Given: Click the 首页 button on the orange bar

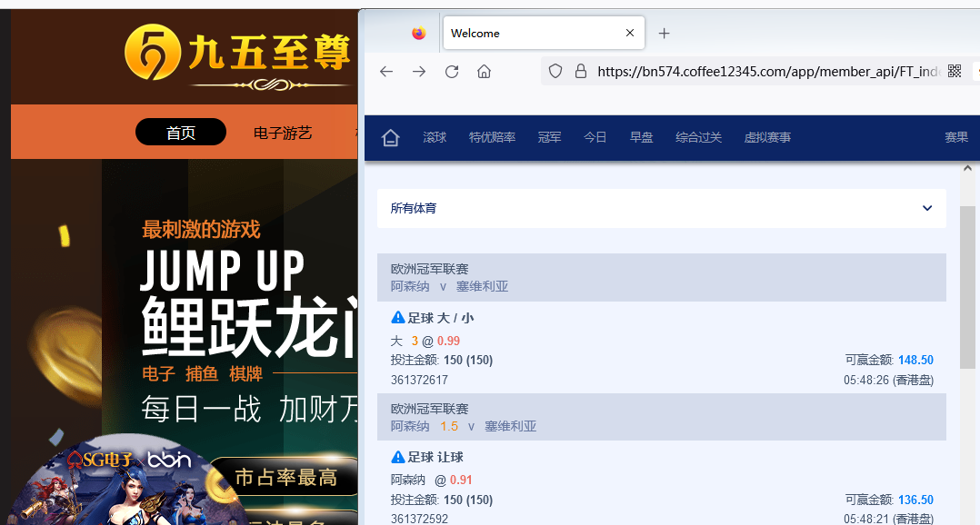Looking at the screenshot, I should coord(181,133).
